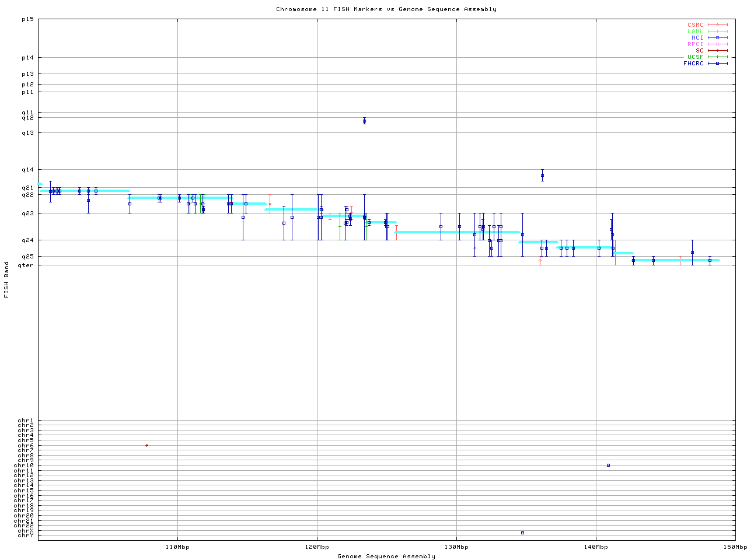
Task: Click the 140Mbp x-axis tick label
Action: coord(596,547)
